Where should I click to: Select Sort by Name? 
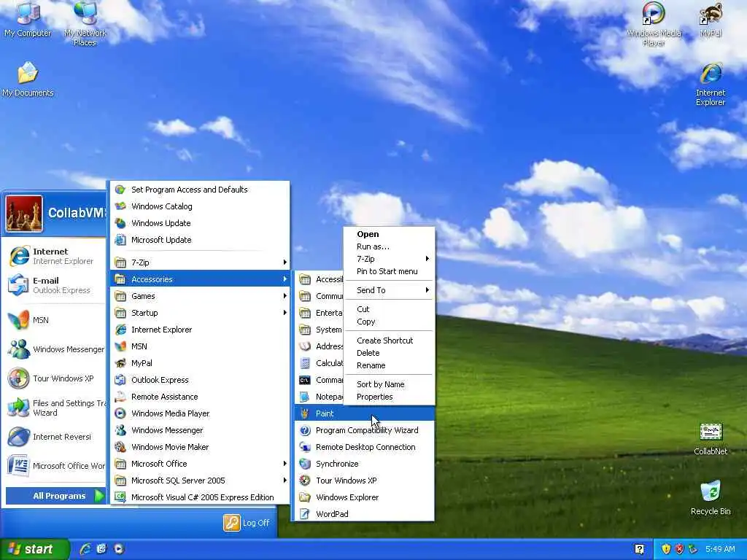(390, 384)
